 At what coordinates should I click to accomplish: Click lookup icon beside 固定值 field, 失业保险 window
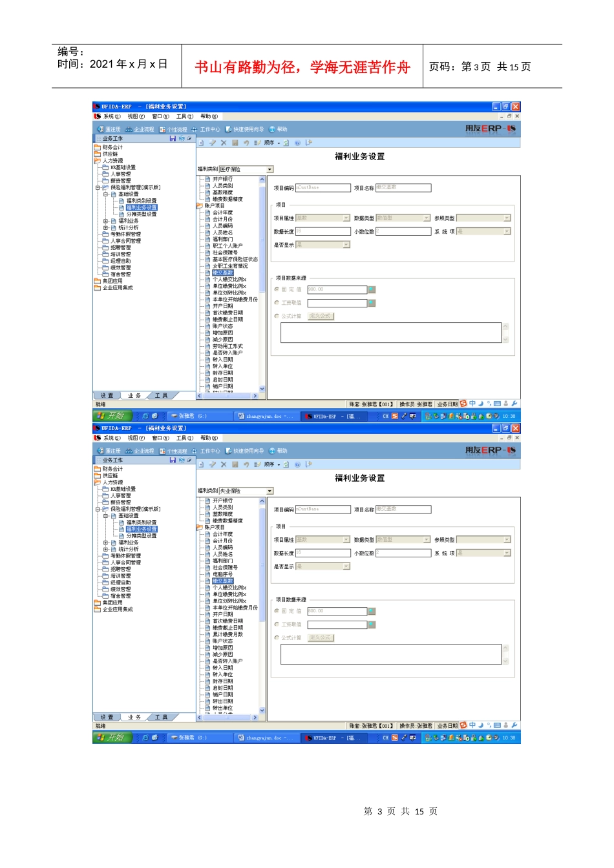(x=372, y=611)
